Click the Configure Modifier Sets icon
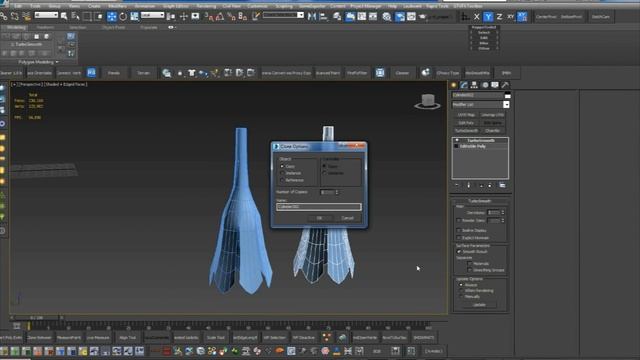640x360 pixels. point(502,185)
